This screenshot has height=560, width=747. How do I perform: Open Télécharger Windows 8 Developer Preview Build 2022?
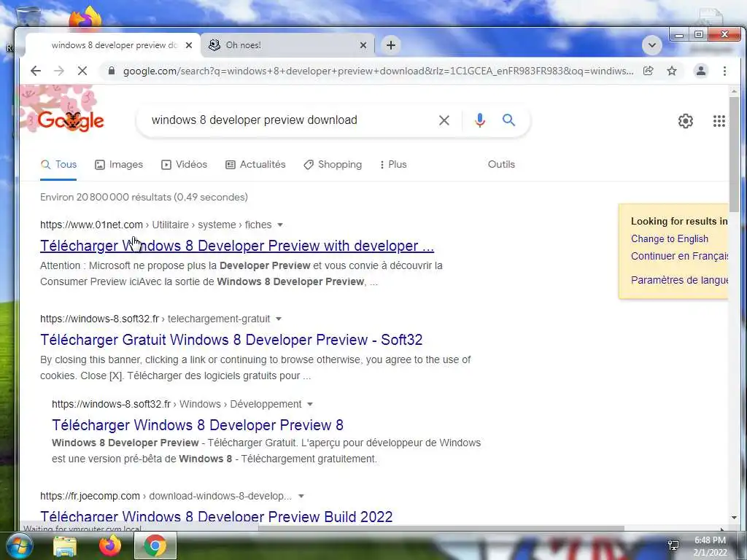(216, 516)
